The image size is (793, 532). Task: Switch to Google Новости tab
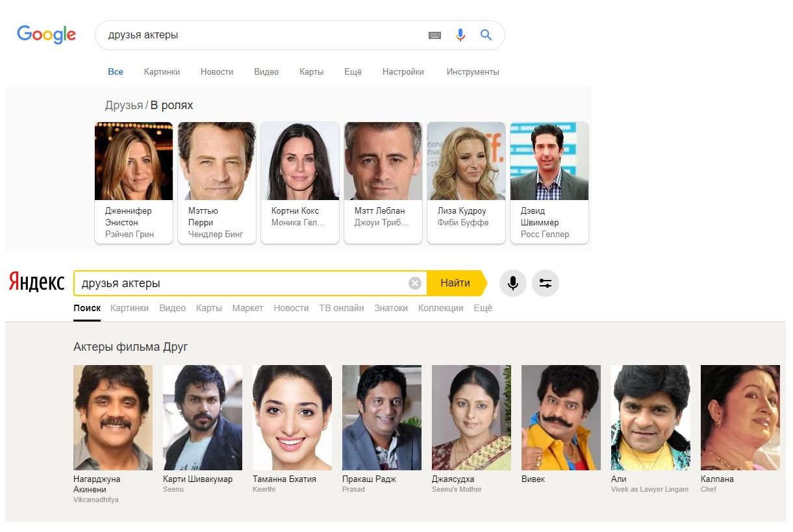[217, 72]
